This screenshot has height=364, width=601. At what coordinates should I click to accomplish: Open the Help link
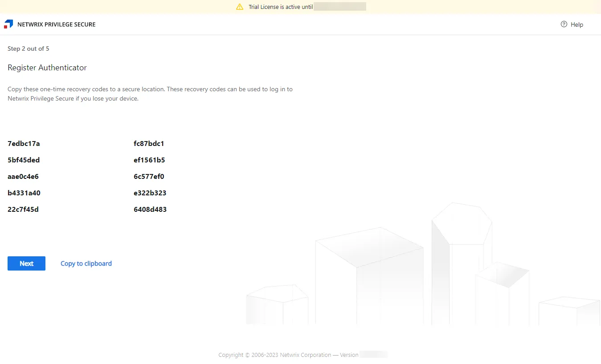click(x=576, y=24)
